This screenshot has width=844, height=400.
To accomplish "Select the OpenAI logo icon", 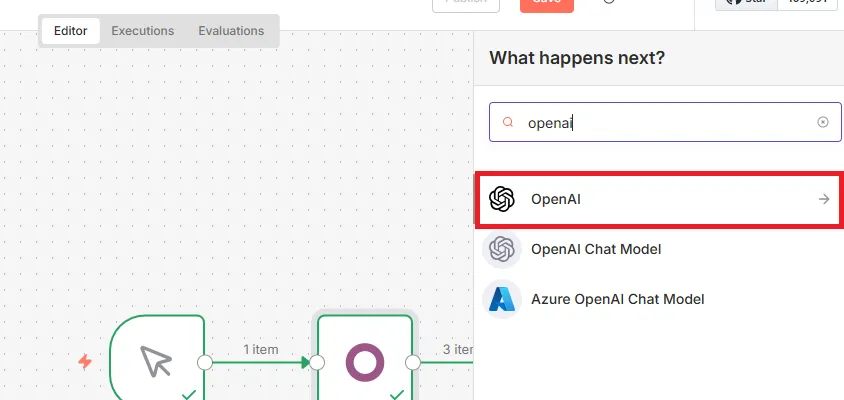I will click(502, 199).
